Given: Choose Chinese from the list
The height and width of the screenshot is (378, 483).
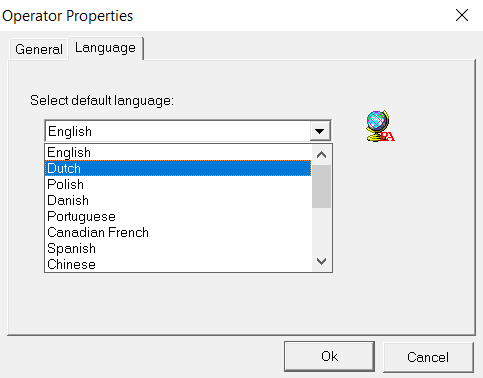Looking at the screenshot, I should coord(178,264).
